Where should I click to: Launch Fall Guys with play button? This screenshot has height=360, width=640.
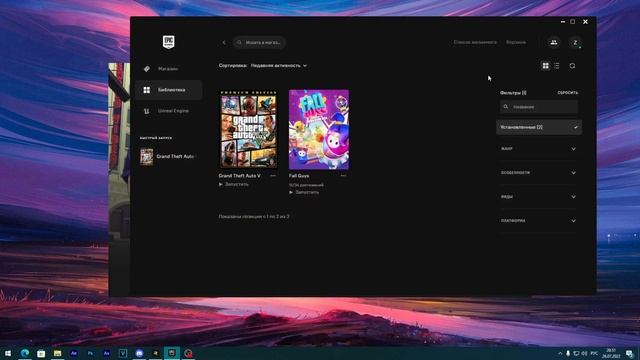coord(304,192)
